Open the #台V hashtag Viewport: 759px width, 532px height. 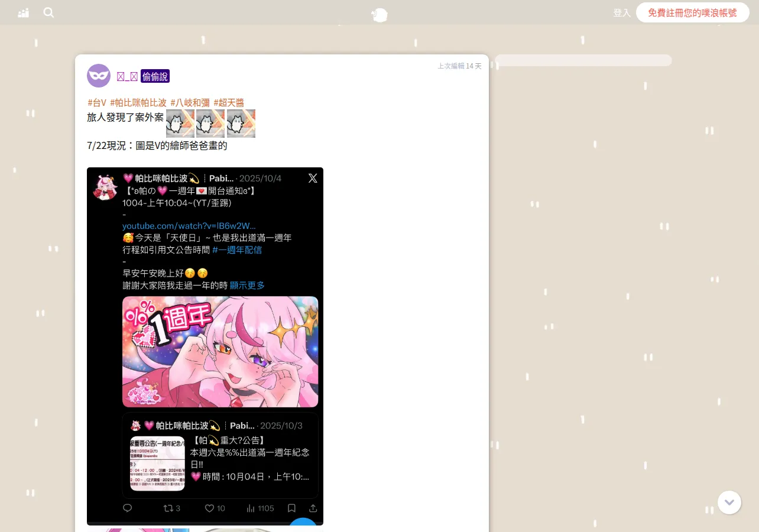tap(97, 102)
